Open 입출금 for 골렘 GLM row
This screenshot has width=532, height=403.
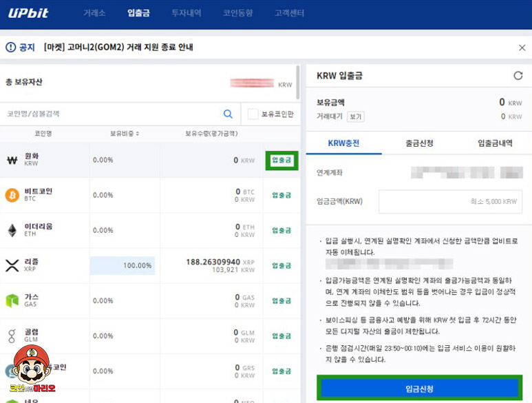click(281, 336)
